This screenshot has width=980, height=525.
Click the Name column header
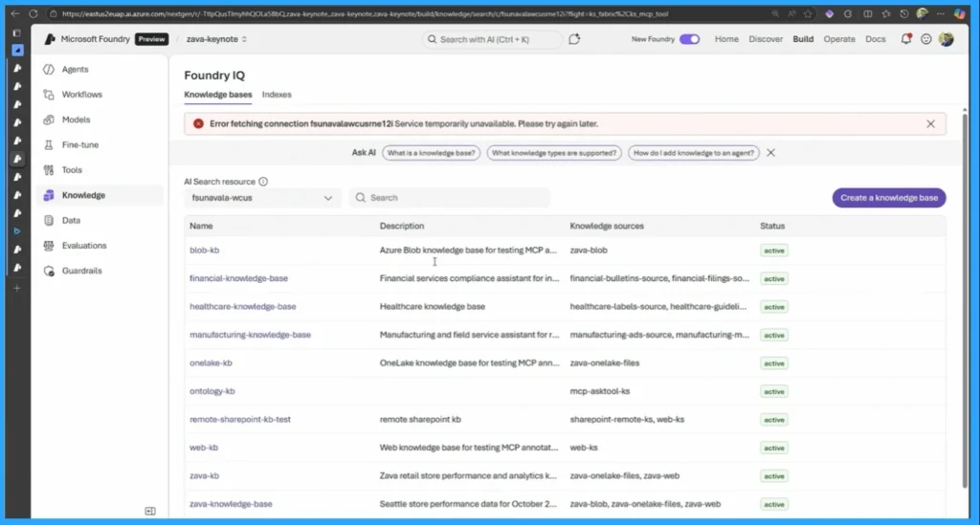coord(201,226)
